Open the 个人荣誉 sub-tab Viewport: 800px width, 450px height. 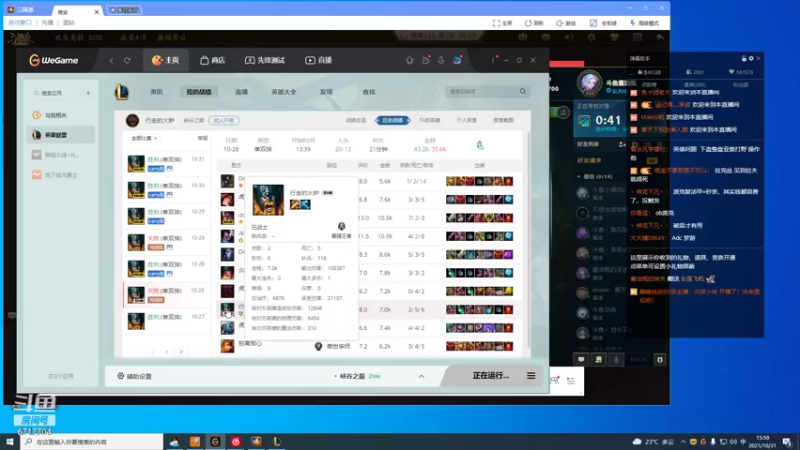[466, 120]
